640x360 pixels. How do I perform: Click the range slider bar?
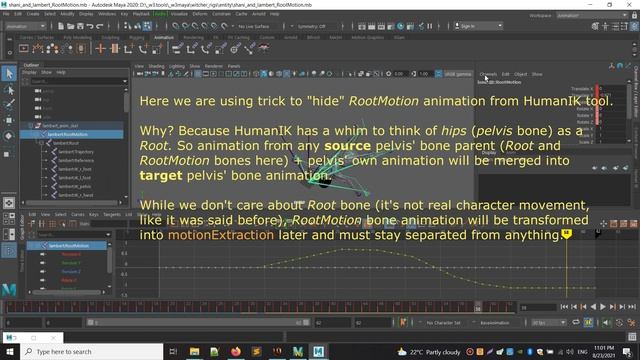coord(198,322)
